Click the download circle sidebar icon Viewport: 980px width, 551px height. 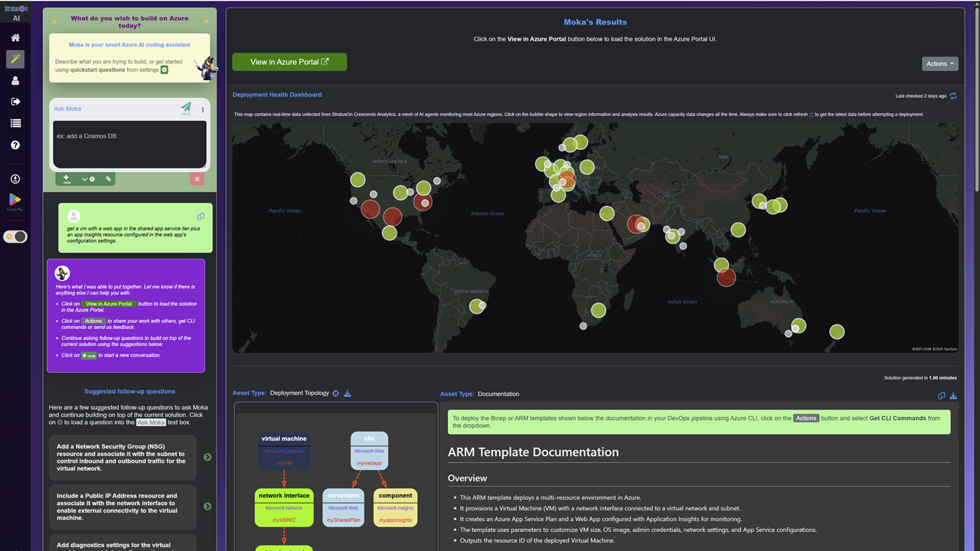click(x=15, y=178)
